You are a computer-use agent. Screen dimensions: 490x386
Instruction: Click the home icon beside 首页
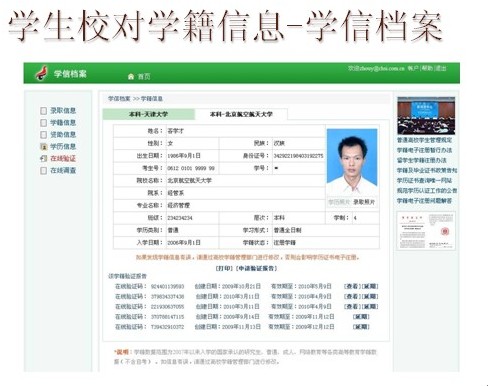[x=131, y=77]
